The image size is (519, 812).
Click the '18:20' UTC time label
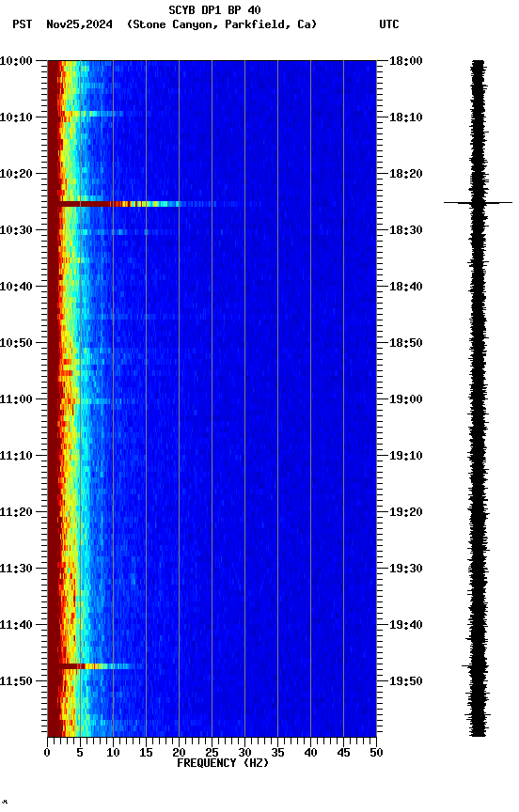406,174
